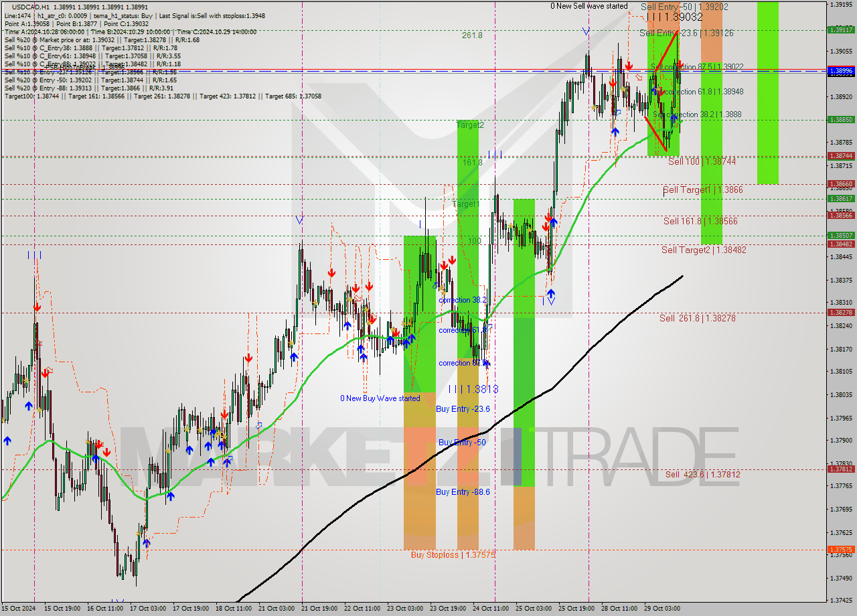Click the 'Buy Entry -23.6' label

463,408
